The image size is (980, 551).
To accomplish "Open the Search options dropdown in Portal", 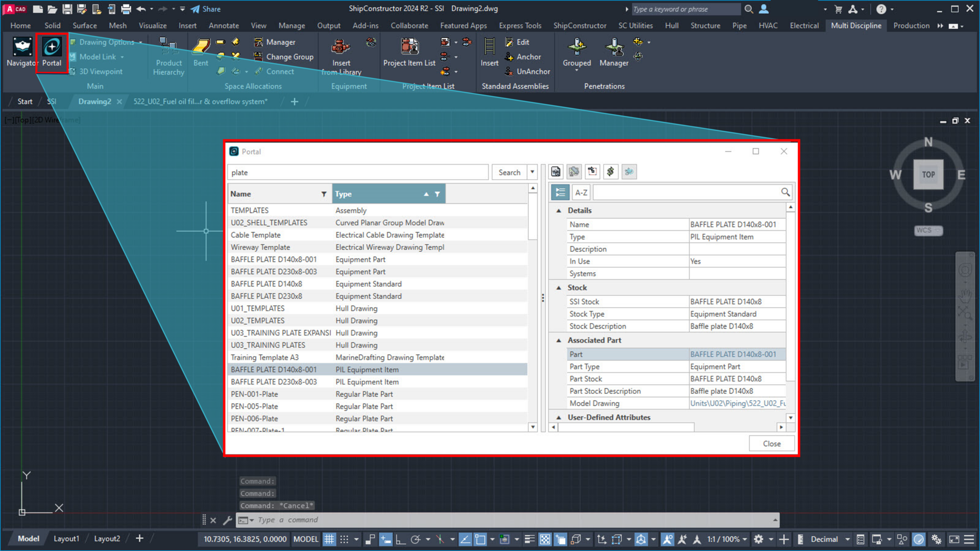I will 533,172.
